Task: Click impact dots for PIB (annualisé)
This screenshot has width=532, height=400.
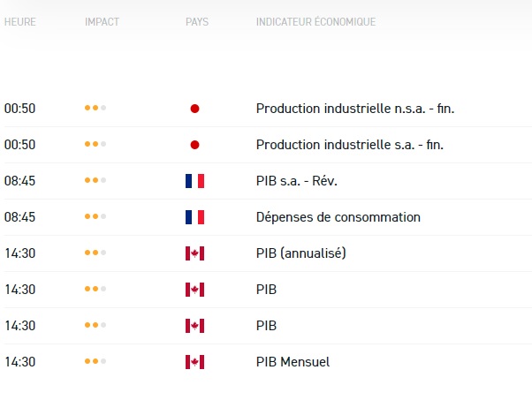Action: pos(95,253)
